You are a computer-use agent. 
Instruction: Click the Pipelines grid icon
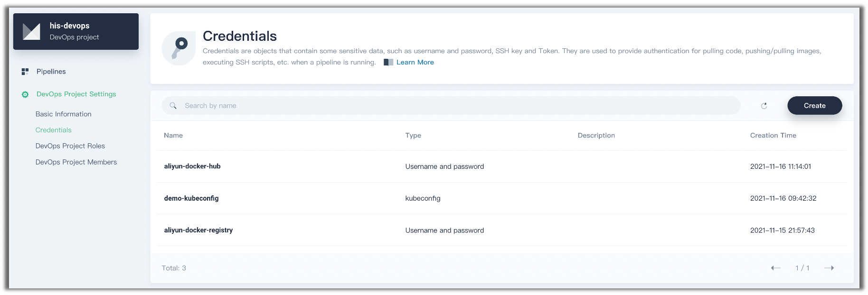tap(25, 72)
